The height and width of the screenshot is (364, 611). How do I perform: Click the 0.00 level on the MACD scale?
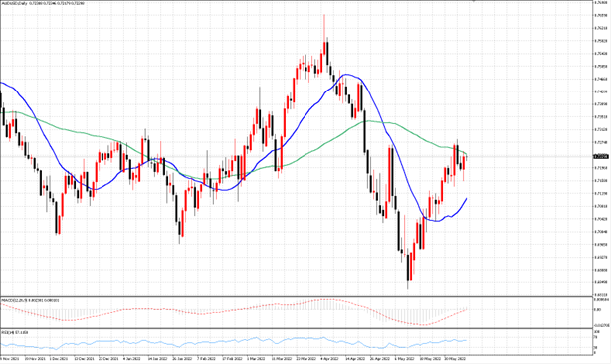coord(597,310)
